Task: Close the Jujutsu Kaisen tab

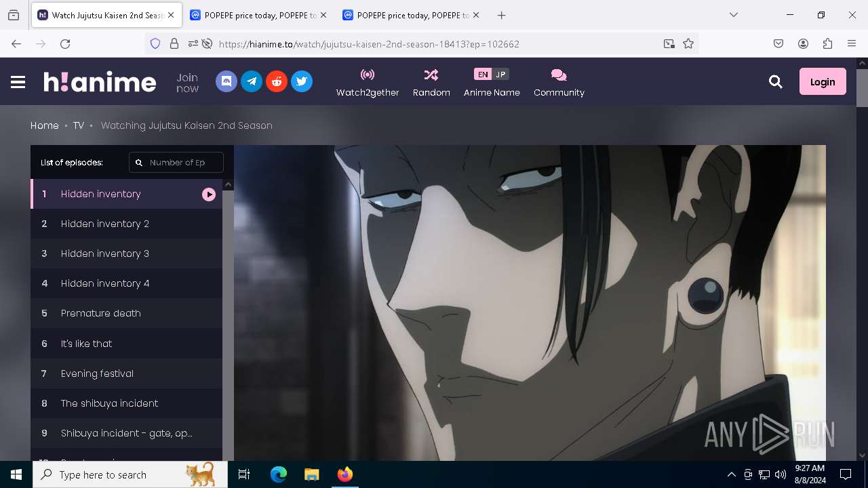Action: (171, 15)
